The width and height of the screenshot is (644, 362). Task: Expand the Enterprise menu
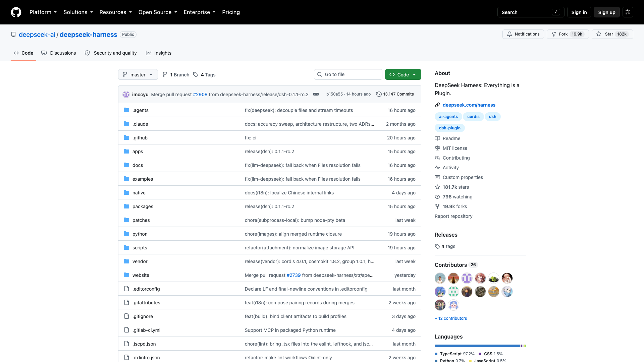coord(199,12)
